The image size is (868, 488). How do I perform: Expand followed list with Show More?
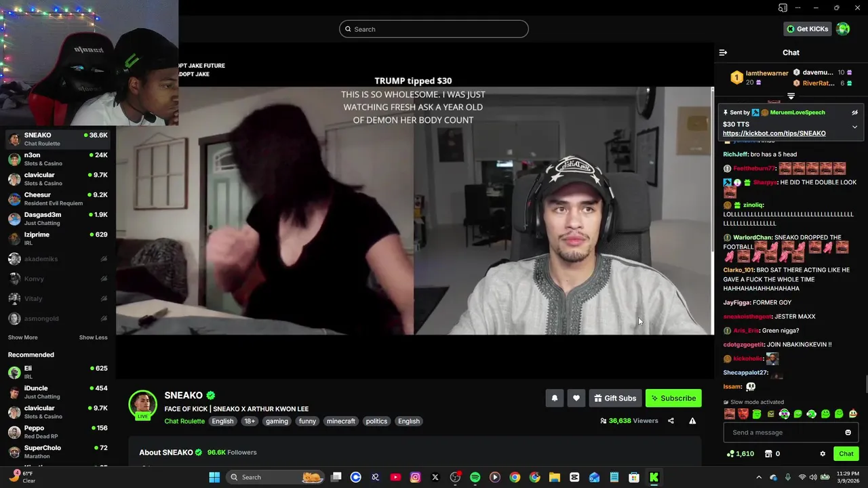click(22, 338)
